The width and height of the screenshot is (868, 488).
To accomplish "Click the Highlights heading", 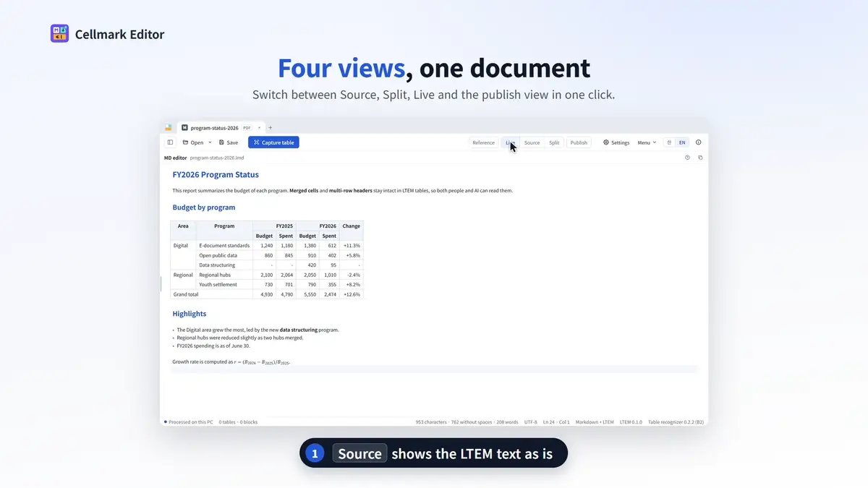I will [189, 314].
